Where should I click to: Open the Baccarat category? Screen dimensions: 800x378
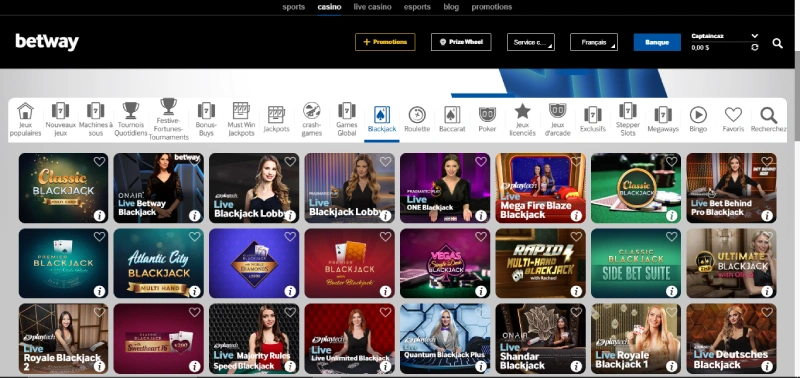click(452, 119)
